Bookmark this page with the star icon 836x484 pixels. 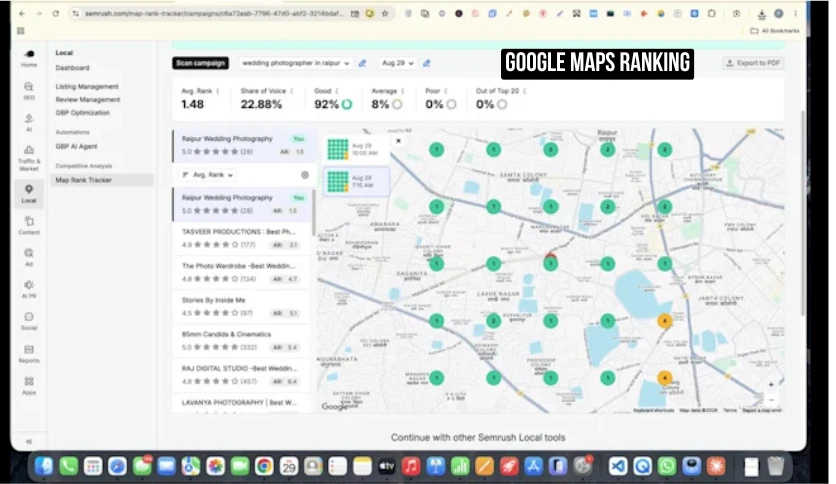click(385, 13)
